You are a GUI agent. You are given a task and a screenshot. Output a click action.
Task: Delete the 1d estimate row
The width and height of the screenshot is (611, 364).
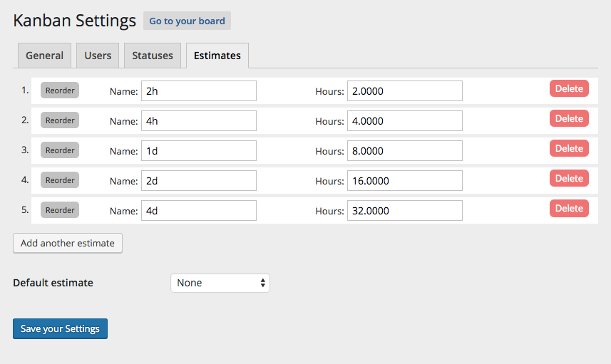pyautogui.click(x=569, y=148)
